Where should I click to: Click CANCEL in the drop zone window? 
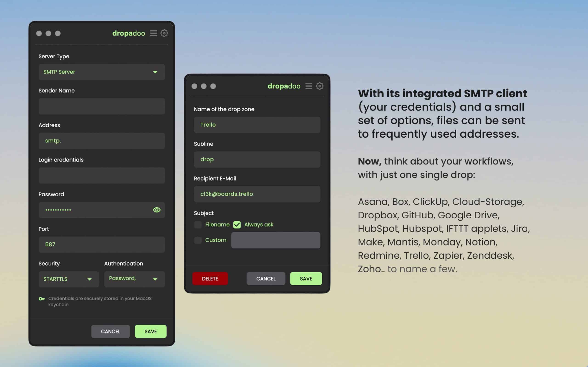point(266,278)
